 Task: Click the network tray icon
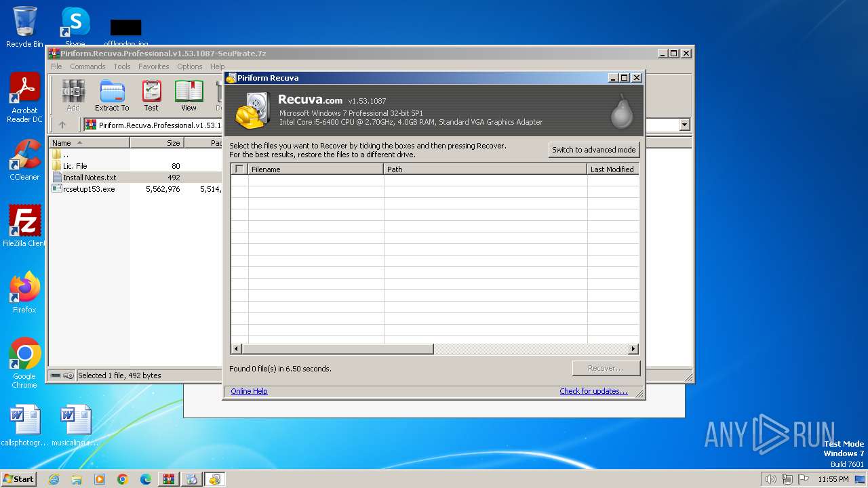click(x=787, y=479)
